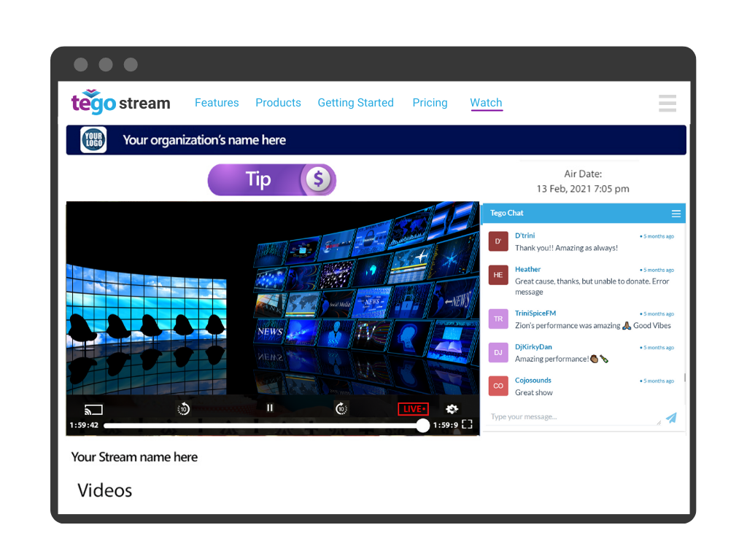Click the cast to device icon

pyautogui.click(x=93, y=409)
